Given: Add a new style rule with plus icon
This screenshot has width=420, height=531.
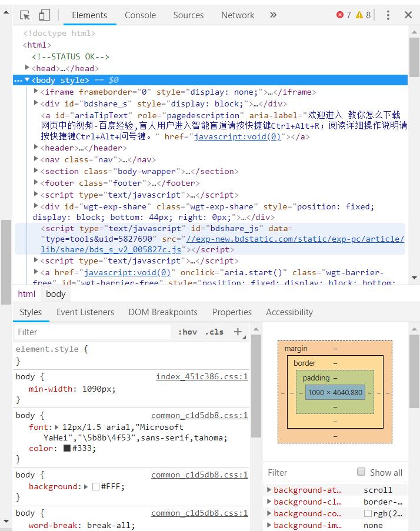Looking at the screenshot, I should (x=238, y=332).
